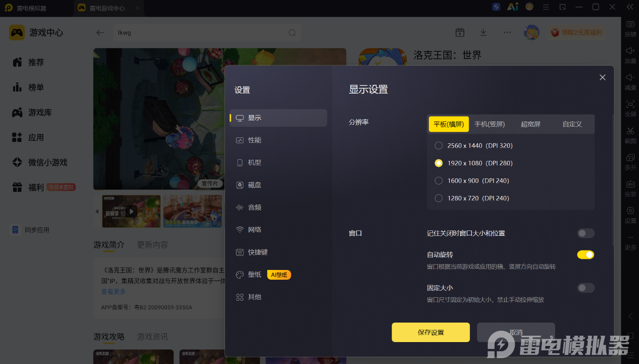Image resolution: width=639 pixels, height=364 pixels.
Task: Click the search magnifier icon
Action: tap(292, 33)
